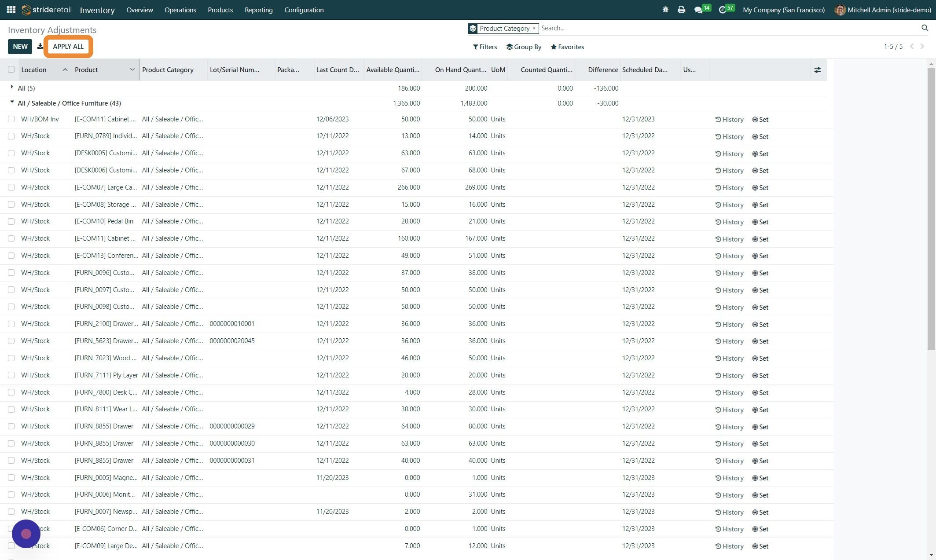Click the download export icon

tap(40, 46)
